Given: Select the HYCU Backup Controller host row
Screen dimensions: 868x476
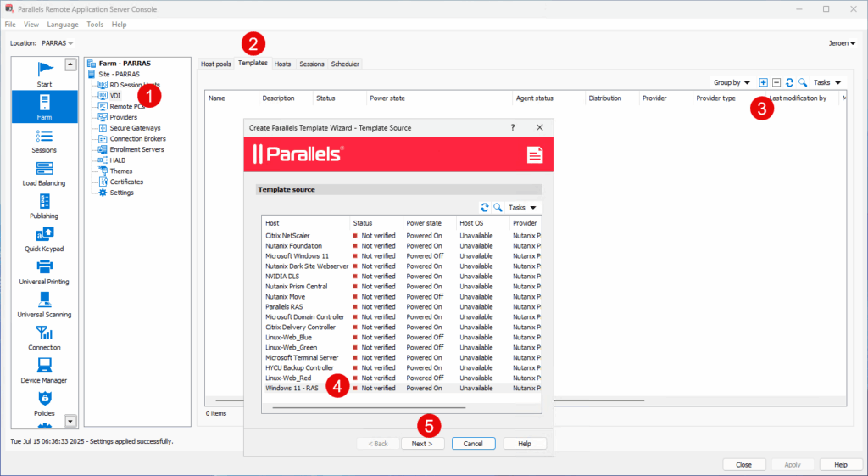Looking at the screenshot, I should (x=401, y=367).
